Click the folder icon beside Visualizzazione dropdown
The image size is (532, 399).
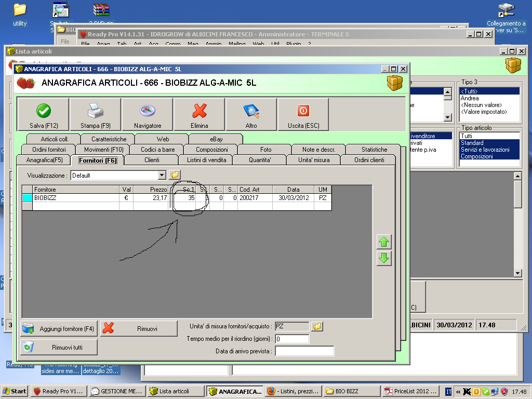175,175
